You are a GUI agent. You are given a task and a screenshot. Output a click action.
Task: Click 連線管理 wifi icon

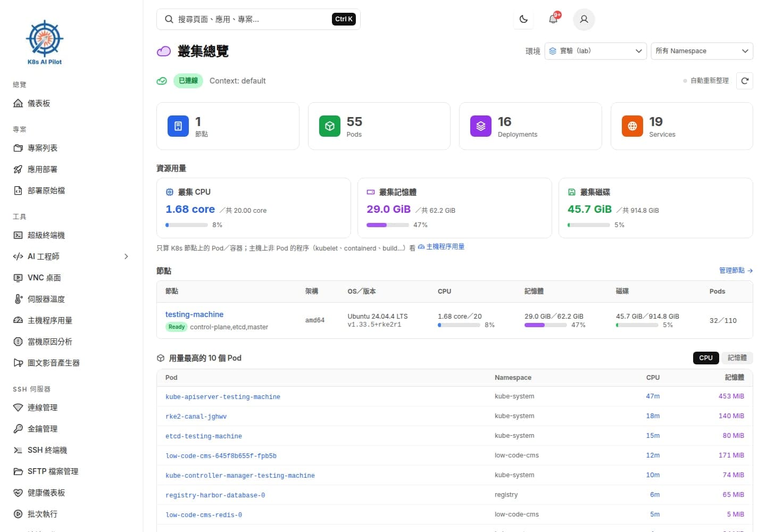18,408
